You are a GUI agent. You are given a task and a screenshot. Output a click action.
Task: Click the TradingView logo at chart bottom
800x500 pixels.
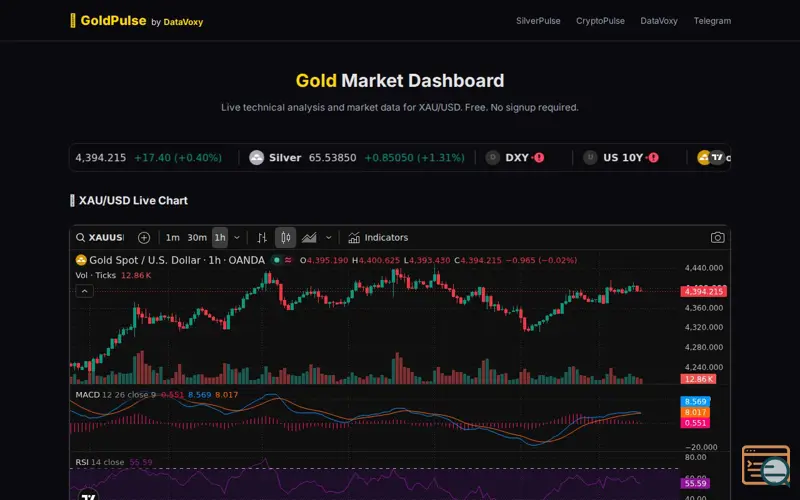pos(88,495)
